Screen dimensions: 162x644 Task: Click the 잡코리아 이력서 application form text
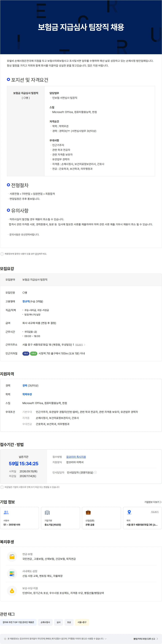[75, 462]
